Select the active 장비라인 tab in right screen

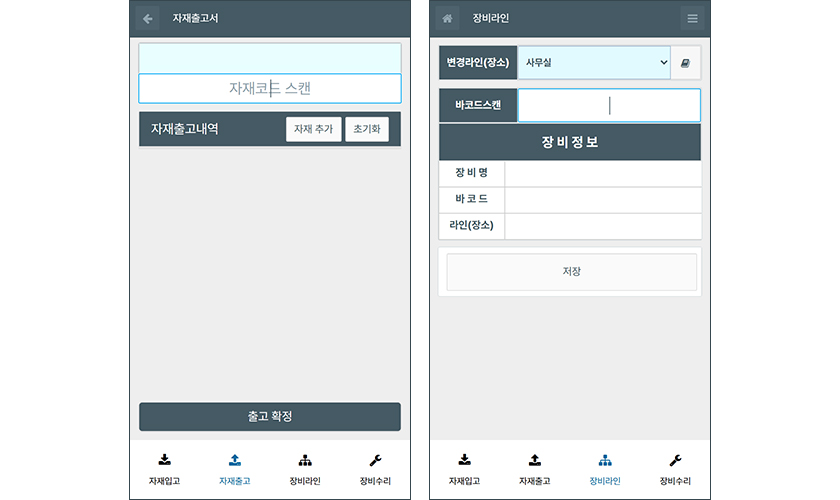(x=605, y=469)
